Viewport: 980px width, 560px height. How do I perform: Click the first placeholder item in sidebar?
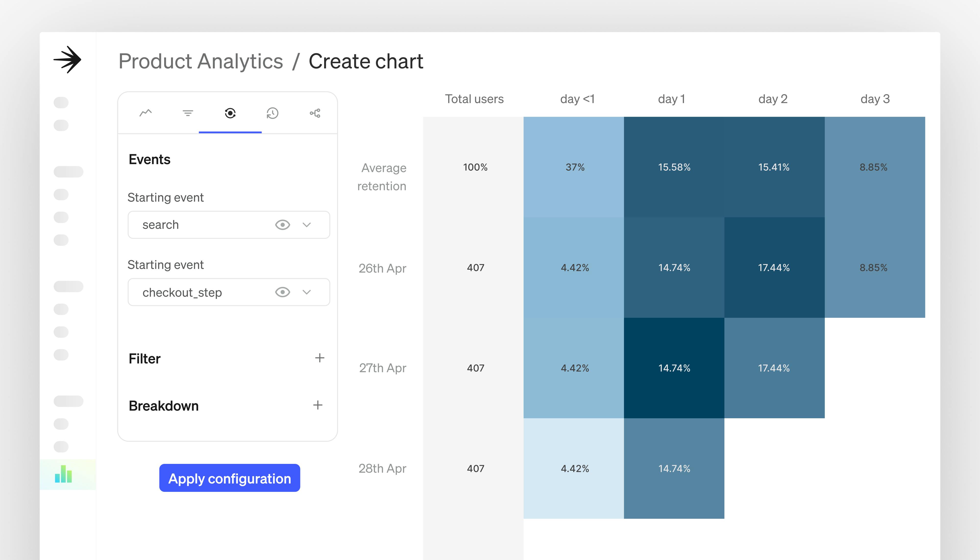pos(61,103)
